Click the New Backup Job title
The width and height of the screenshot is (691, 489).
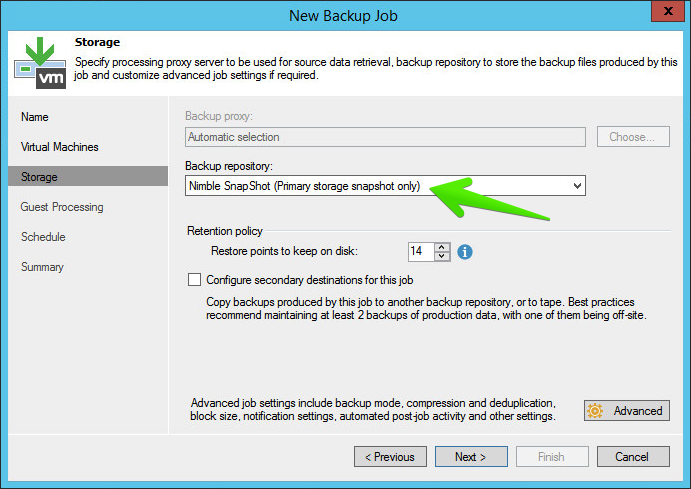tap(343, 16)
